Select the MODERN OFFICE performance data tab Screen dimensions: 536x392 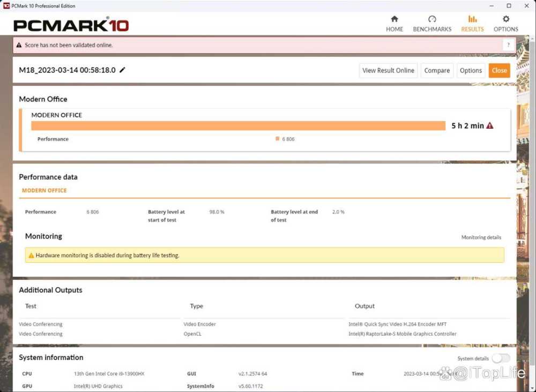pos(44,190)
